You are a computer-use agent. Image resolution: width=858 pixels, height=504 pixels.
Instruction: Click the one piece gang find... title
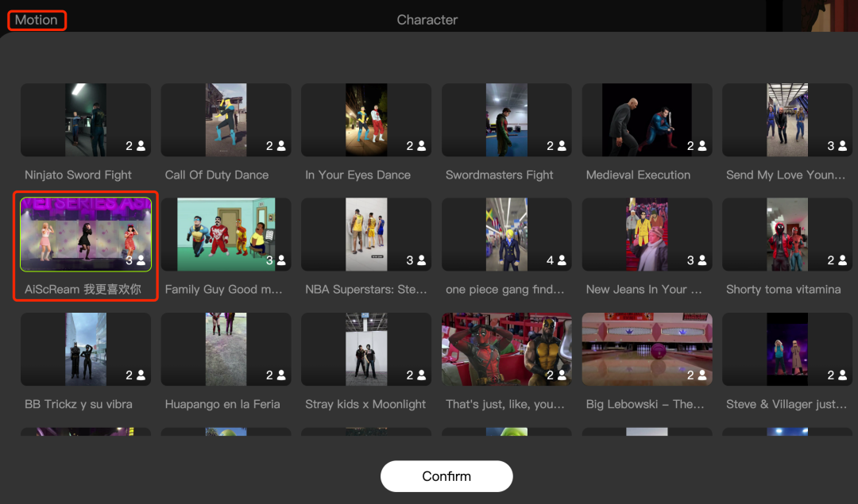point(504,289)
